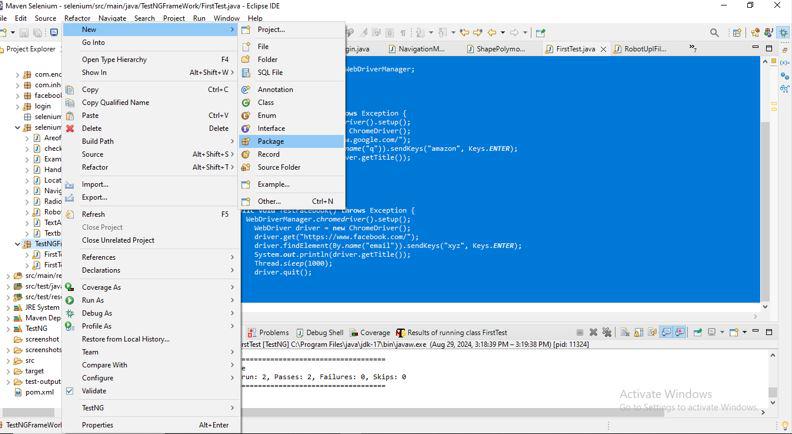This screenshot has width=792, height=434.
Task: Click the Copy icon in context menu
Action: [70, 89]
